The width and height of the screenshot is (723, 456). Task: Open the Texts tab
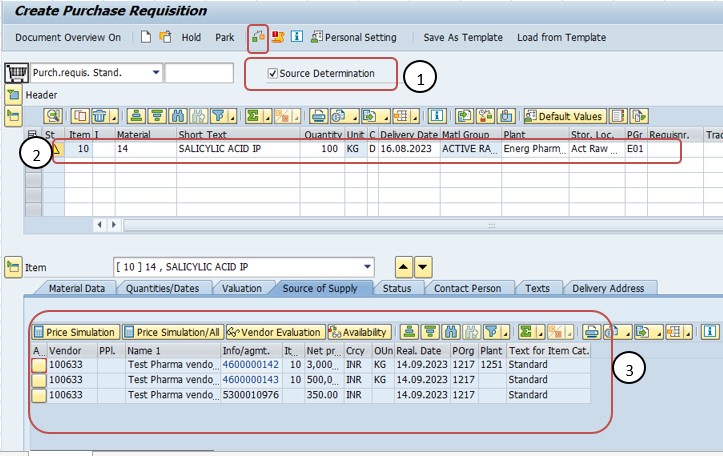point(537,288)
